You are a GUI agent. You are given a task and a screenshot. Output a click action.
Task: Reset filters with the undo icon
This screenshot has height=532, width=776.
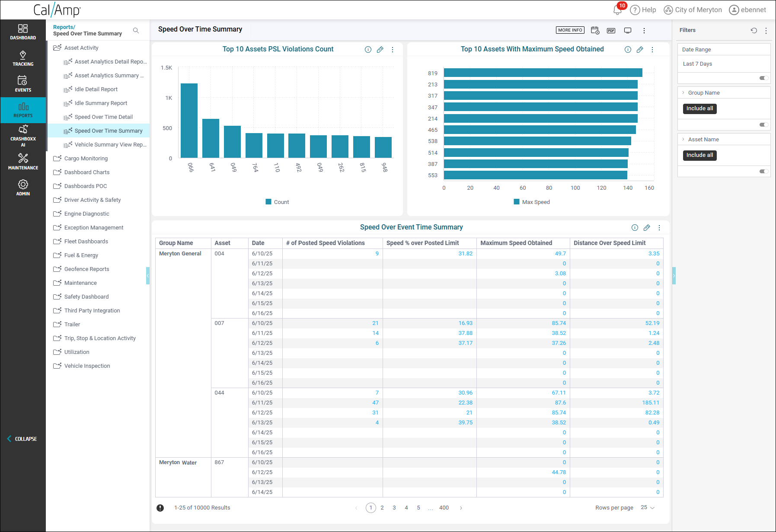coord(754,30)
